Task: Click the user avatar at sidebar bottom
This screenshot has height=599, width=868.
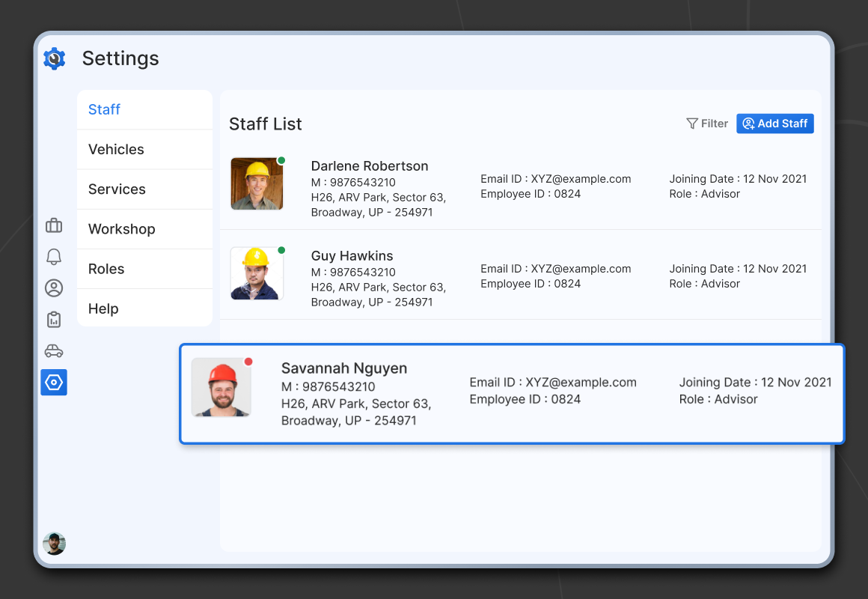Action: [x=54, y=544]
